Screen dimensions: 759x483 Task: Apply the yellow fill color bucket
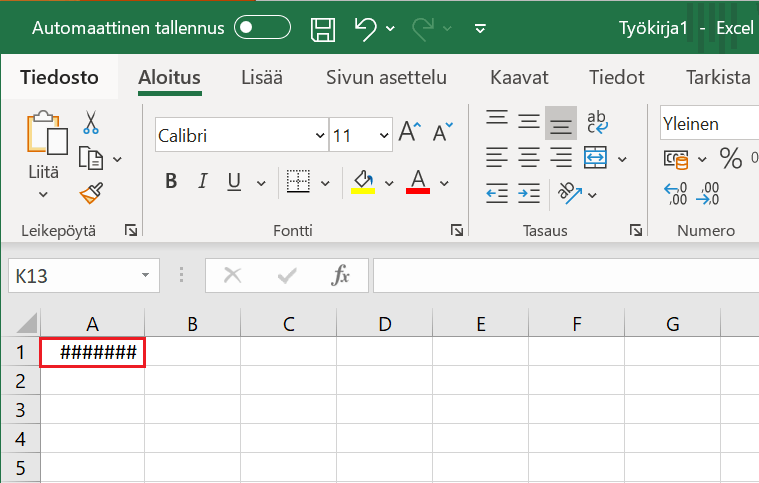point(363,182)
